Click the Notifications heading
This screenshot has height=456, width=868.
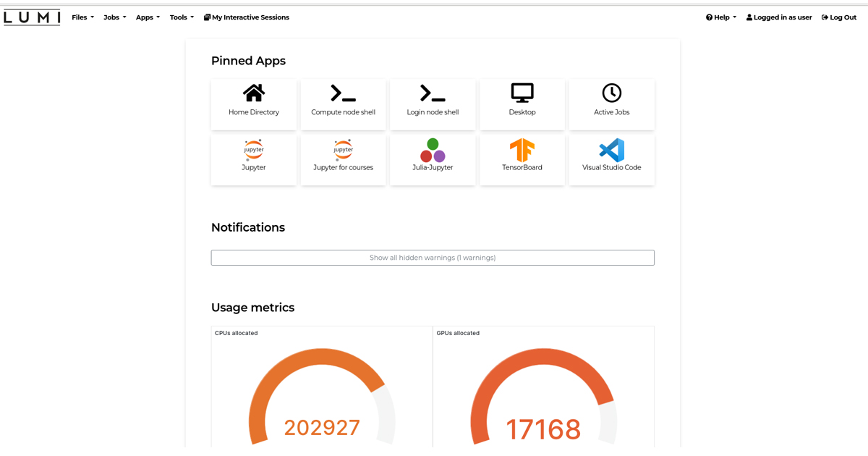tap(248, 227)
